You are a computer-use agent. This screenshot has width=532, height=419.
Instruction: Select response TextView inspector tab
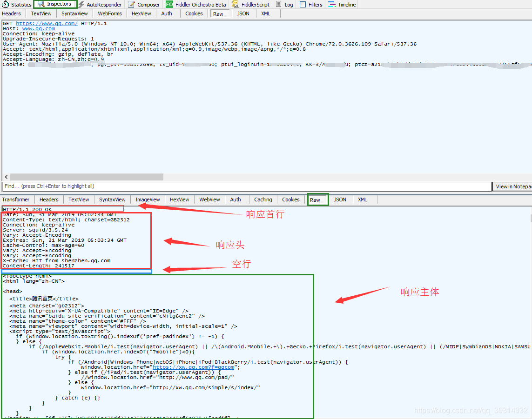(x=79, y=200)
